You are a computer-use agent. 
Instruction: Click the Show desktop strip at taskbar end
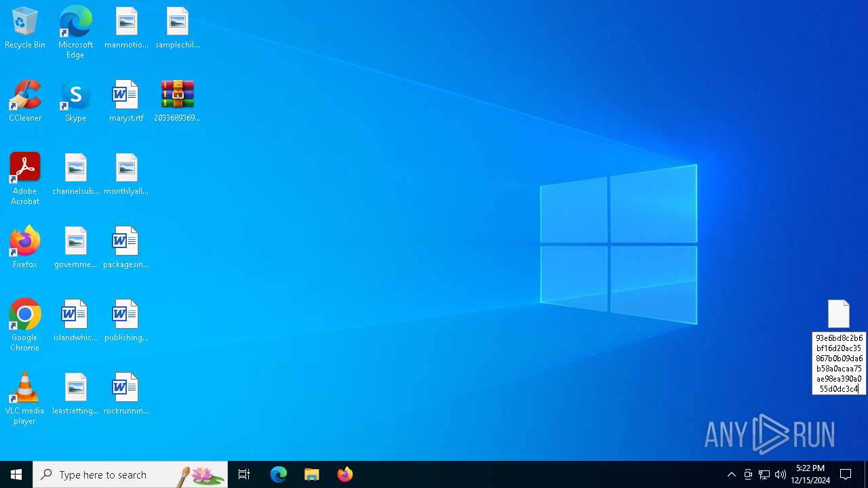(866, 474)
